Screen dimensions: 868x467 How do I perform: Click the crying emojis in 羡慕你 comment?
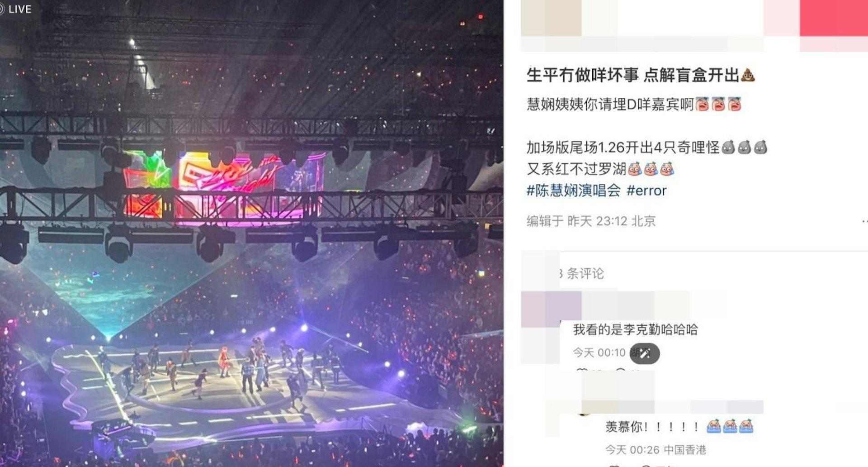730,426
